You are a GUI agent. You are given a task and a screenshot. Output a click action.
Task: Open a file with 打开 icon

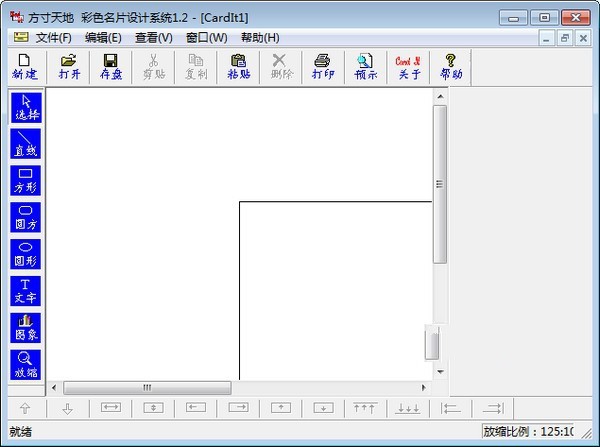(x=69, y=67)
